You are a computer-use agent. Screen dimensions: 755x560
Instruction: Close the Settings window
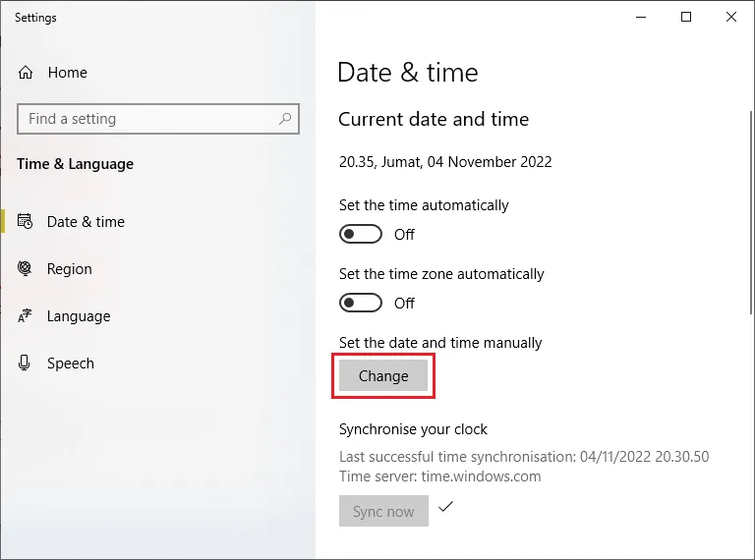tap(731, 18)
